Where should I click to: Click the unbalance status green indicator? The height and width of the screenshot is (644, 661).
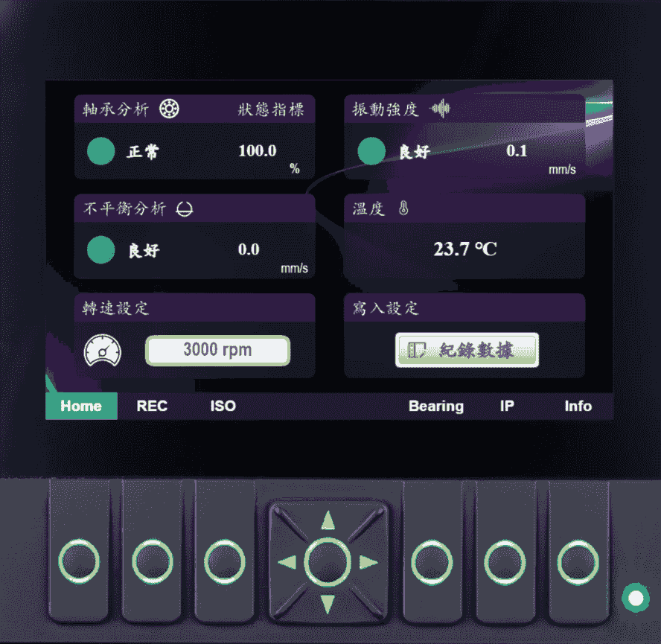[x=101, y=250]
